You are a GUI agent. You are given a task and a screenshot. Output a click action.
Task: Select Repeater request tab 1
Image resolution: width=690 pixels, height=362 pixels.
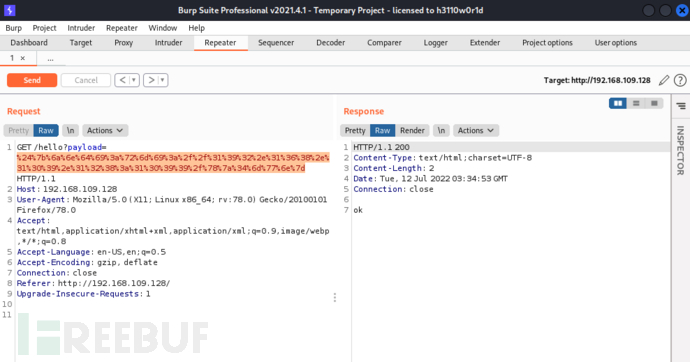(12, 58)
